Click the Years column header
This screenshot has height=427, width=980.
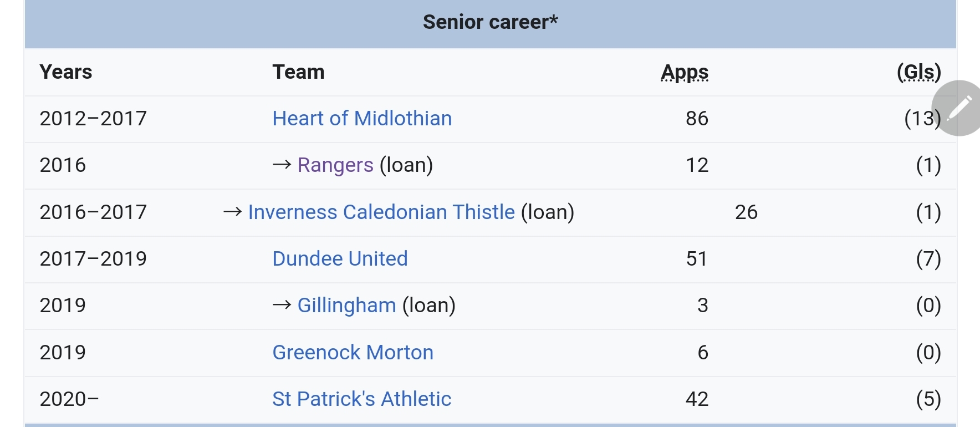click(66, 72)
